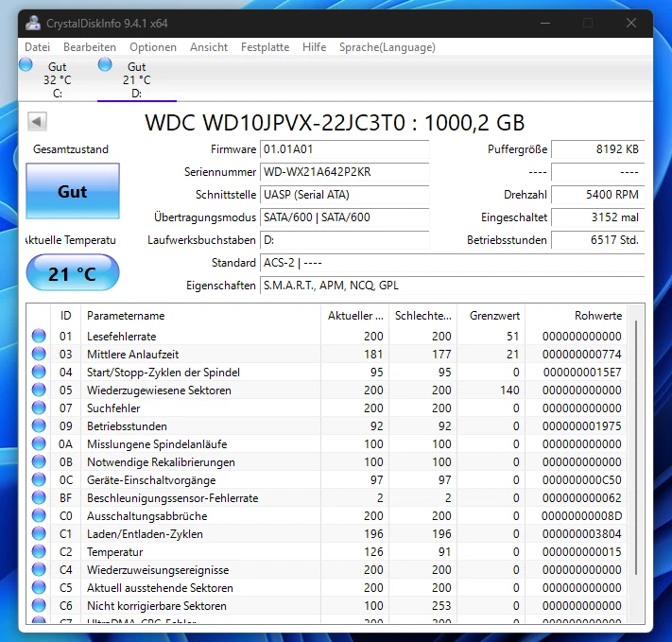The width and height of the screenshot is (672, 642).
Task: Click status circle for 01 Lesefehlerrate
Action: coord(39,336)
